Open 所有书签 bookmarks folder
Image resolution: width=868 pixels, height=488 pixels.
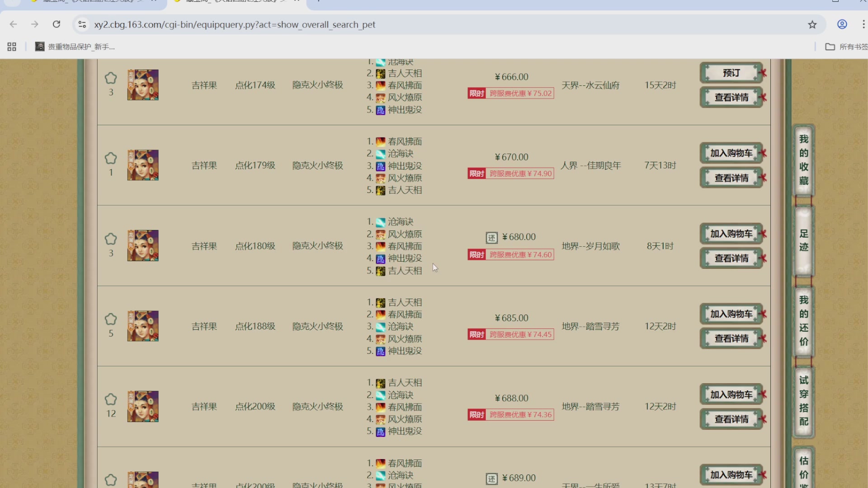(846, 47)
